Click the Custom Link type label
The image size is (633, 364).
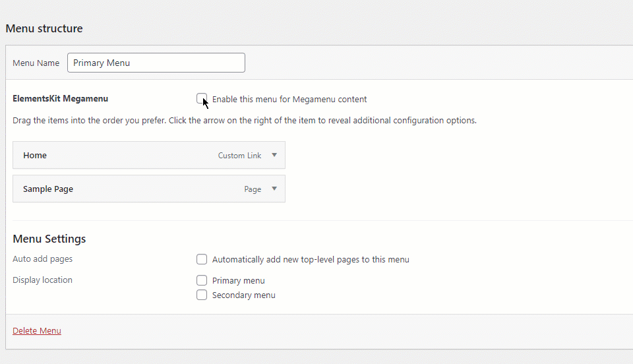[239, 156]
